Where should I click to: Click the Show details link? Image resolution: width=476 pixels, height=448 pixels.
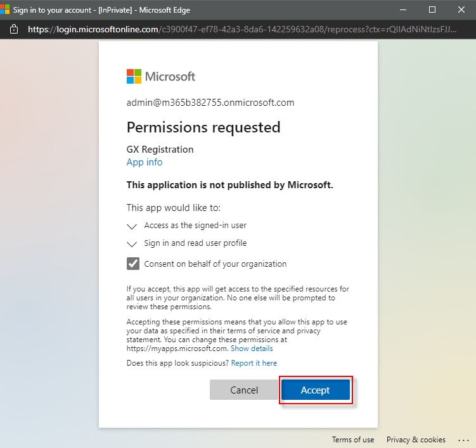click(252, 349)
